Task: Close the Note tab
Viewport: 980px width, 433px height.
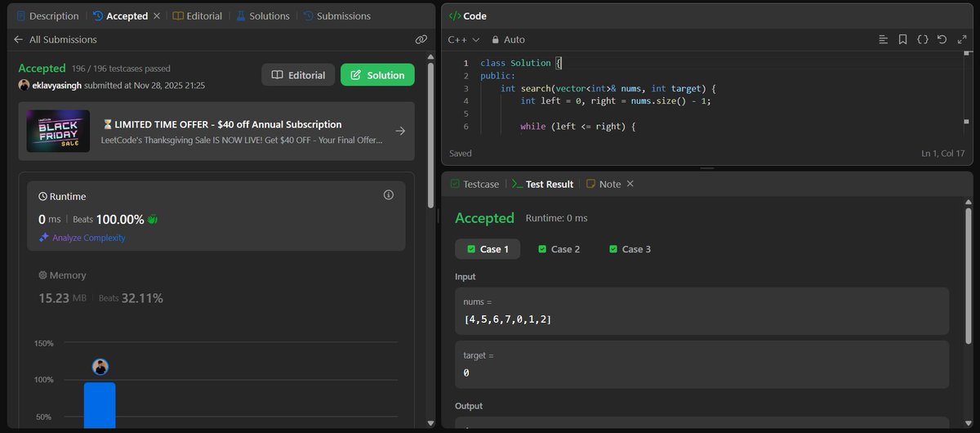Action: [630, 184]
